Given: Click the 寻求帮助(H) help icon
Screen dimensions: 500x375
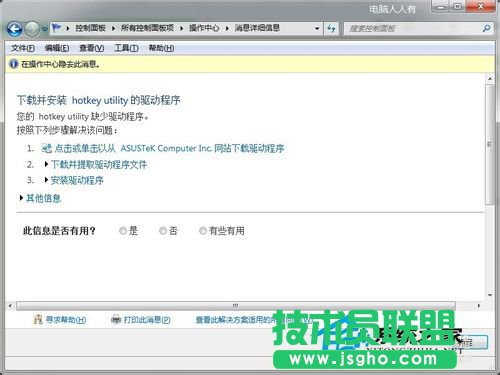Looking at the screenshot, I should [x=38, y=320].
